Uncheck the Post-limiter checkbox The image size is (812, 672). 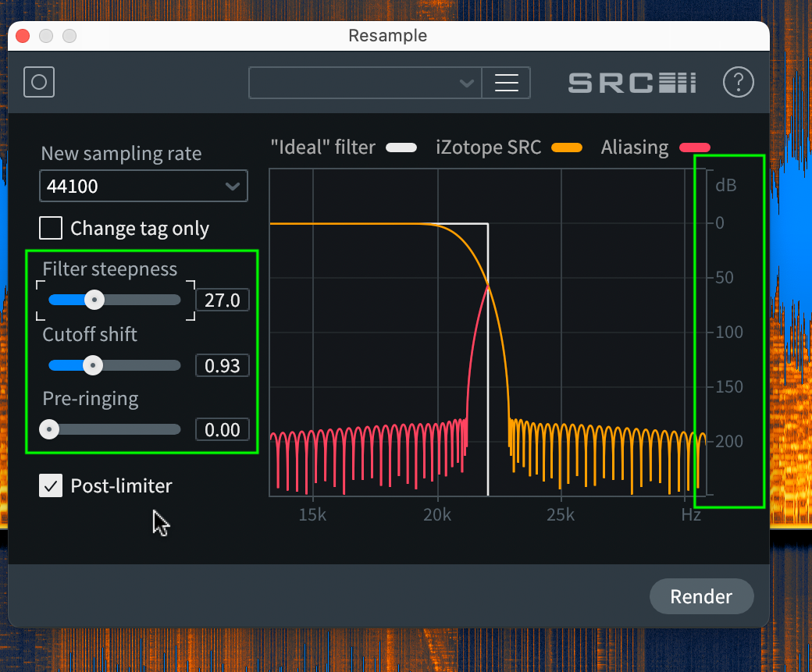[x=51, y=485]
